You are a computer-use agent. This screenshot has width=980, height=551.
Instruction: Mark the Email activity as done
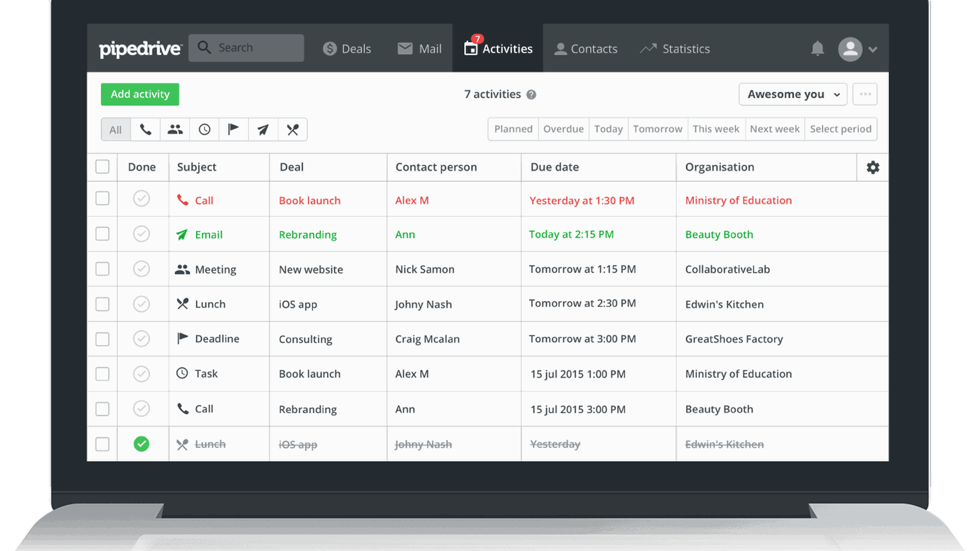[x=141, y=234]
